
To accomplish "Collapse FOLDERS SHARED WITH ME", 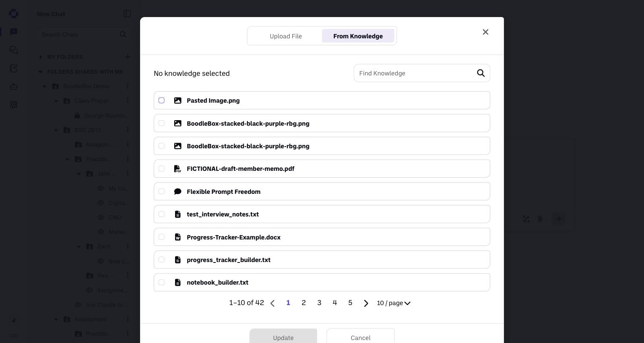I will [41, 72].
